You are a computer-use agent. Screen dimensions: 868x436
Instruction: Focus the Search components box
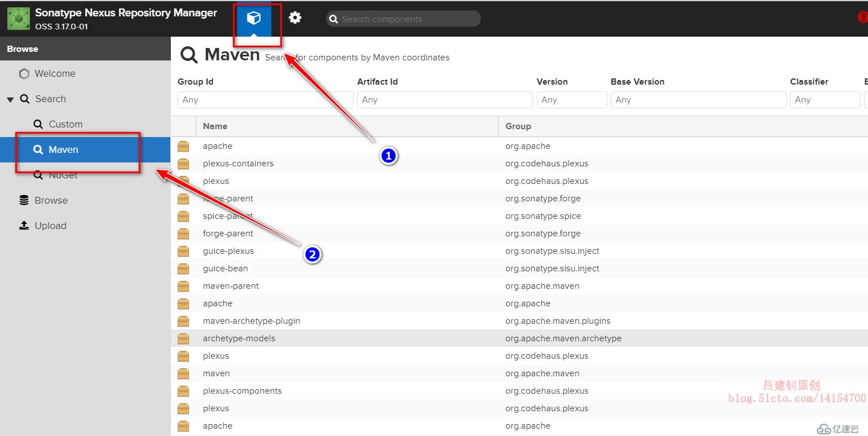pos(403,19)
